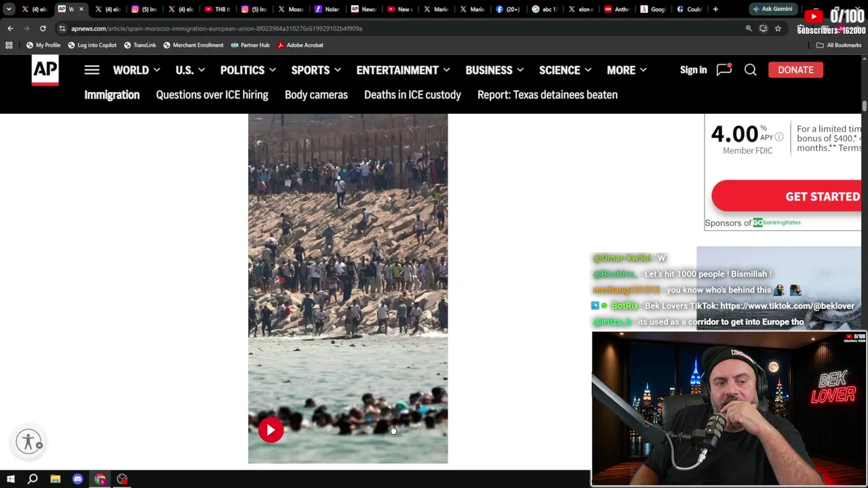Open the browser tab search dropdown

(x=9, y=9)
